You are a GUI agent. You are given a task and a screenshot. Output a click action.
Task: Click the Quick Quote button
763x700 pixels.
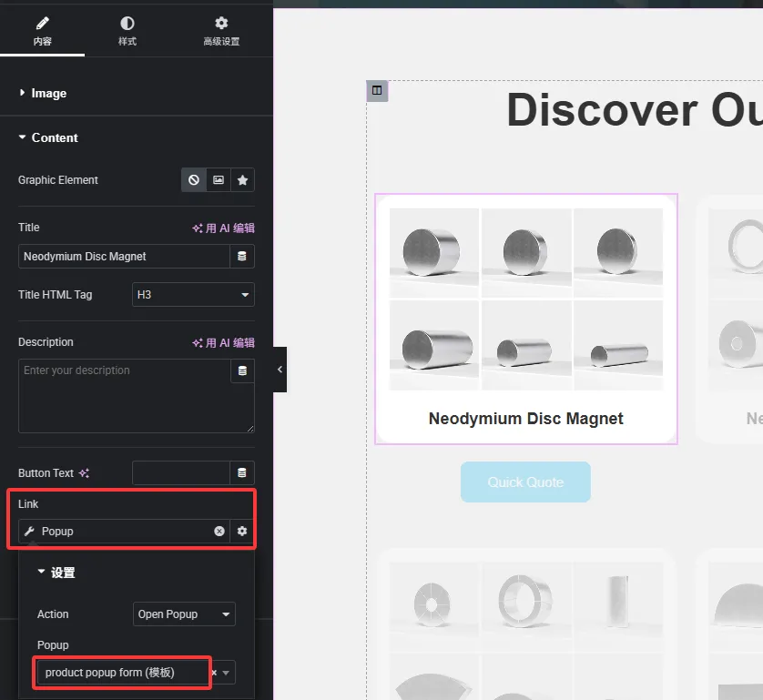(x=525, y=482)
